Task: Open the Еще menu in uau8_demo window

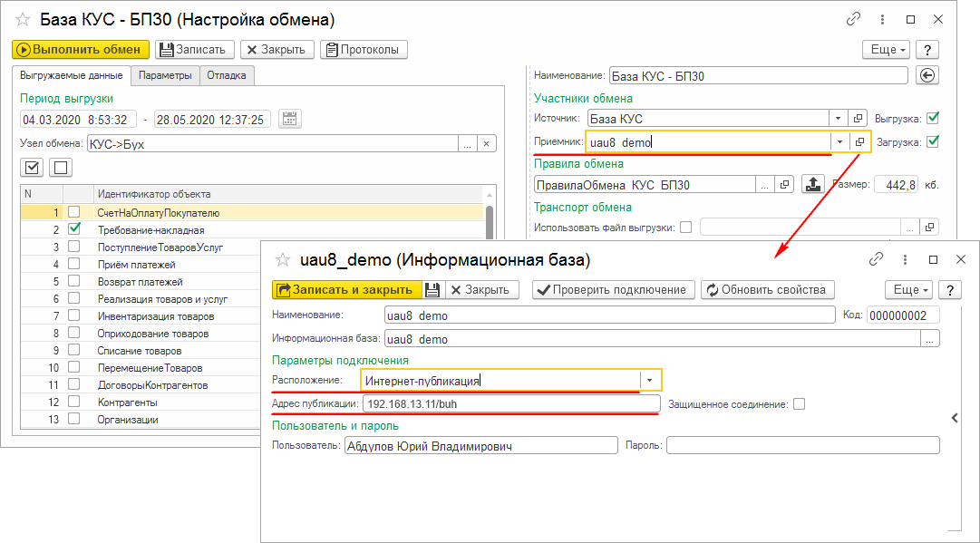Action: click(x=909, y=290)
